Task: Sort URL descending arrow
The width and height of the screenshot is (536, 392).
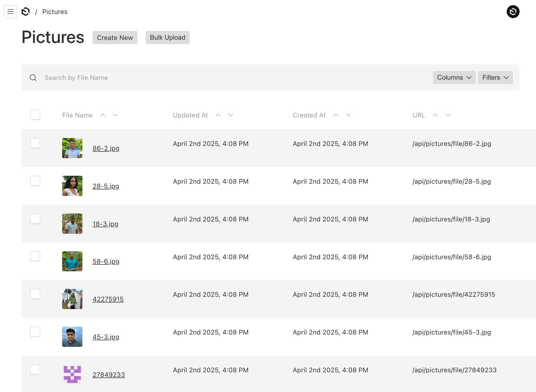Action: coord(448,115)
